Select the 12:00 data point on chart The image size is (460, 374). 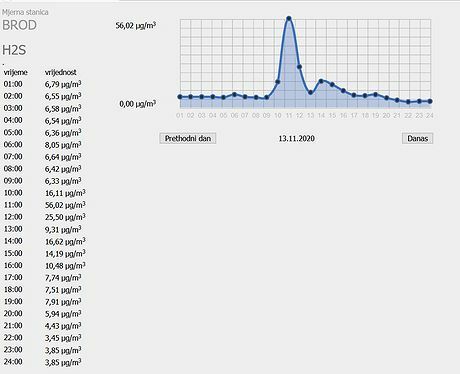(x=299, y=67)
